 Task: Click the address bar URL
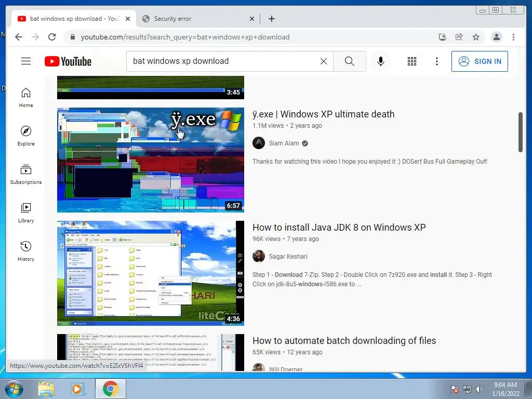[185, 37]
